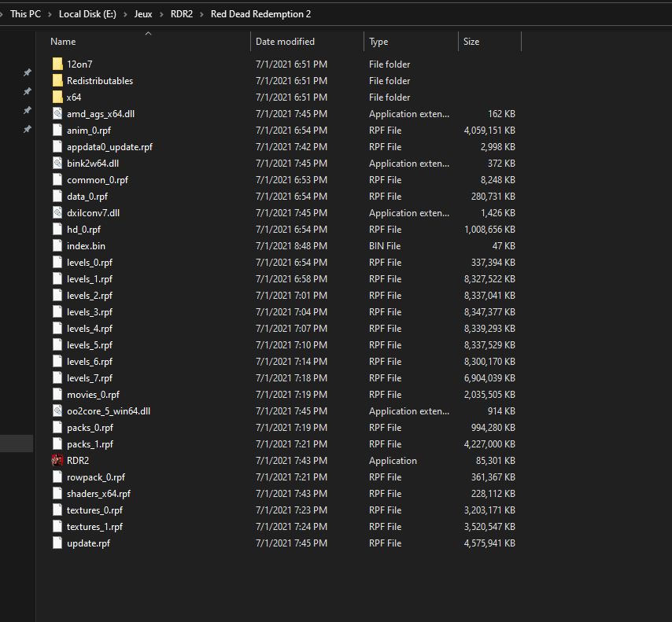Image resolution: width=672 pixels, height=622 pixels.
Task: Select the bink2w64.dll file icon
Action: pos(57,164)
